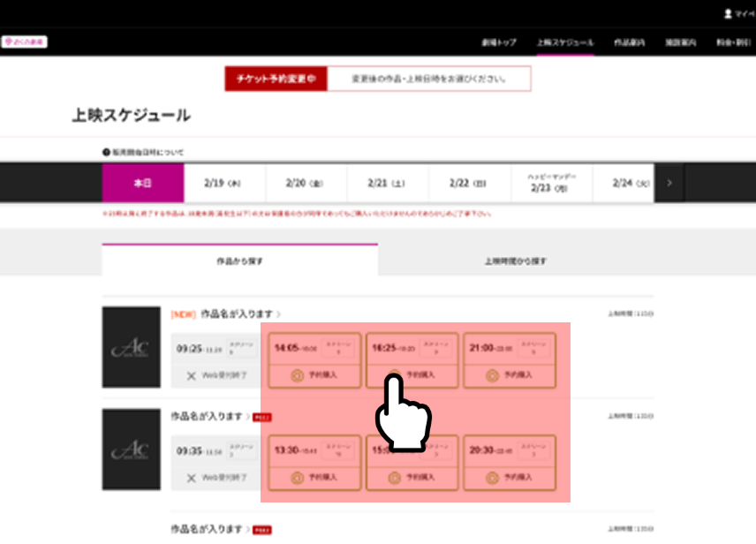Click the X icon under the 09:35 showtime
The height and width of the screenshot is (544, 756).
click(192, 478)
